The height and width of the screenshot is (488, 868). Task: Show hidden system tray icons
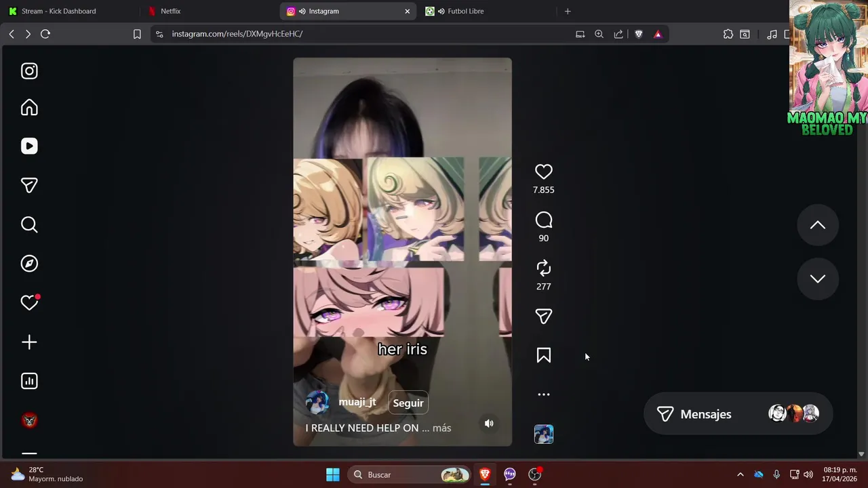tap(740, 474)
